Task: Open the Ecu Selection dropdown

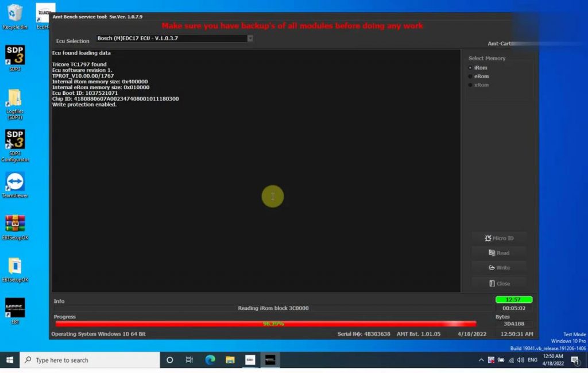Action: coord(172,39)
